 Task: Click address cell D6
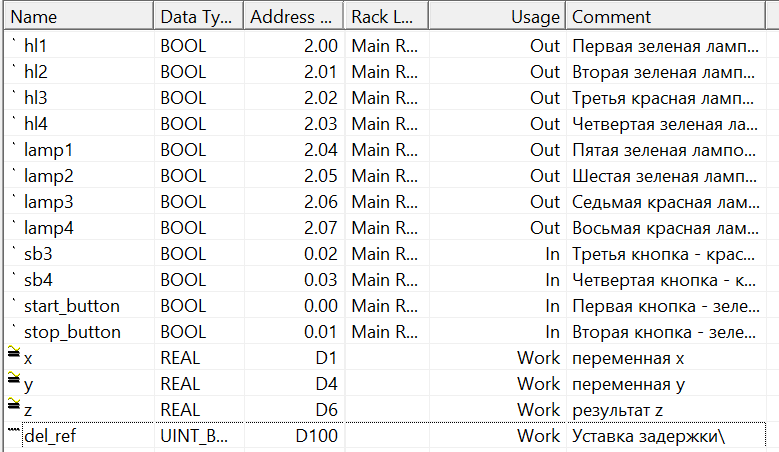[326, 410]
